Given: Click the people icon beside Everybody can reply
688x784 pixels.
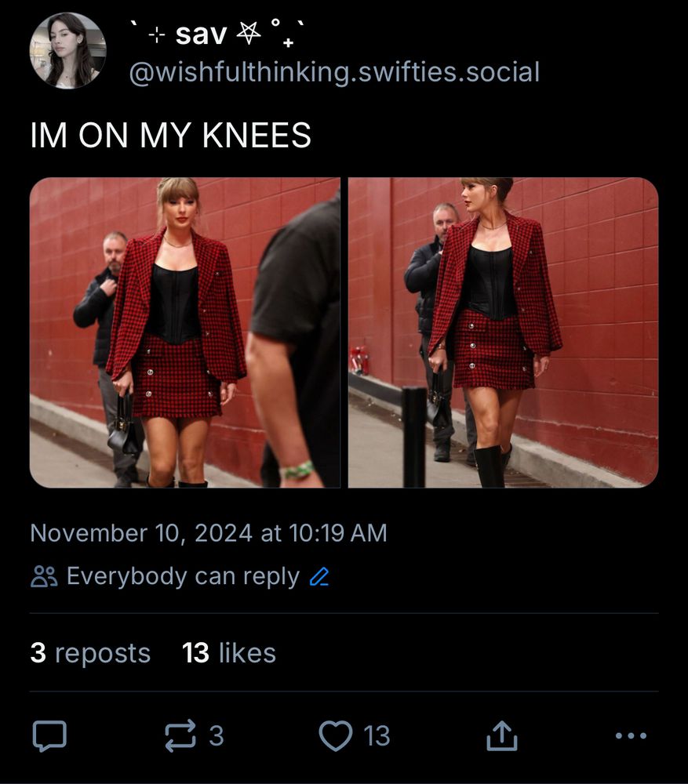Looking at the screenshot, I should (44, 576).
